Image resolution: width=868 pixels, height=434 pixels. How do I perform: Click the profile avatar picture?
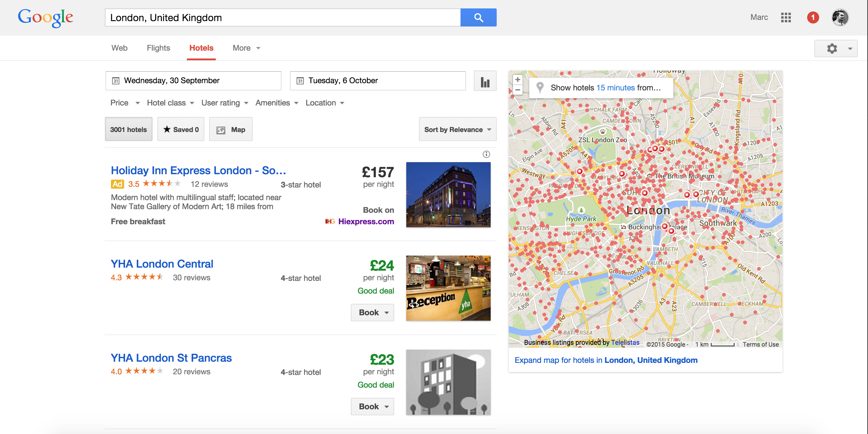coord(840,17)
